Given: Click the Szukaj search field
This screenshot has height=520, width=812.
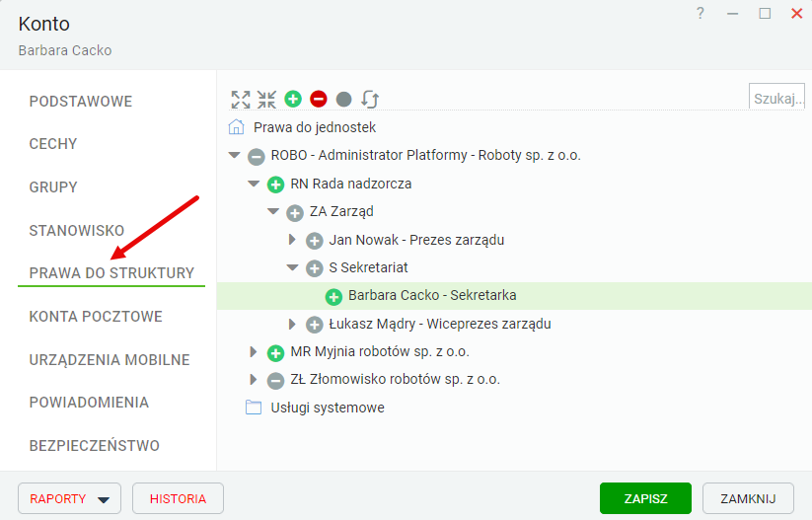Looking at the screenshot, I should click(x=777, y=98).
